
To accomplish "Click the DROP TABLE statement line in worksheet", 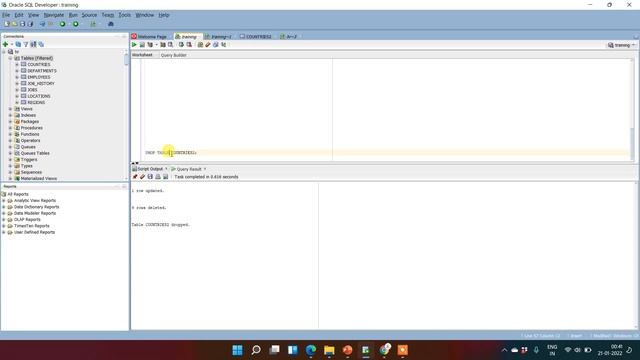I will click(171, 153).
